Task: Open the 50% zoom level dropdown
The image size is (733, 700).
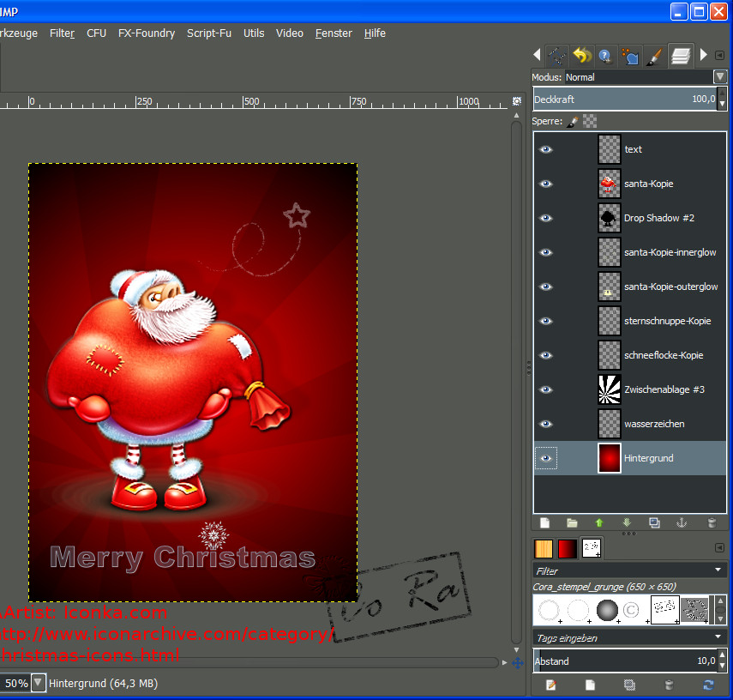Action: click(x=38, y=684)
